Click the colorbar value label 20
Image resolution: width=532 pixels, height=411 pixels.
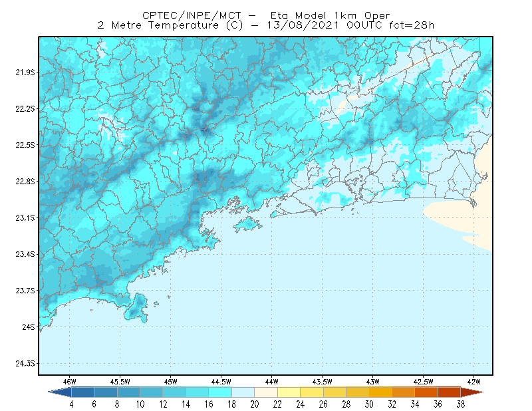click(x=255, y=404)
